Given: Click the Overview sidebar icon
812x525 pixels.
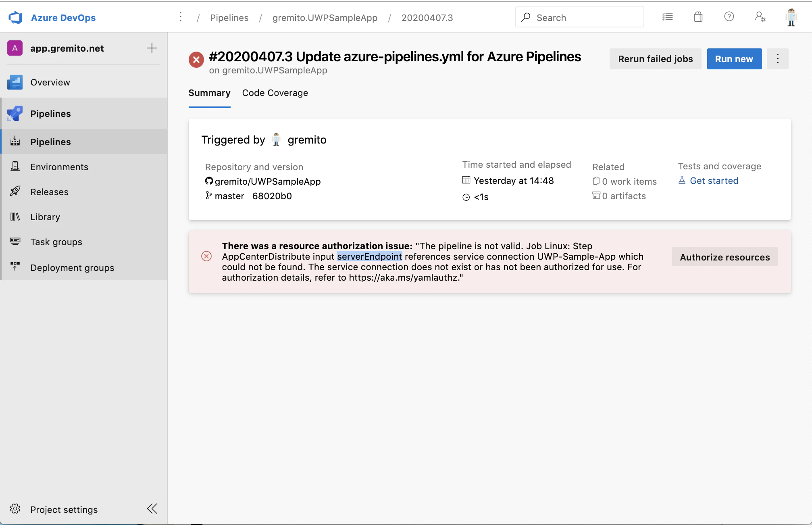Looking at the screenshot, I should pyautogui.click(x=15, y=82).
